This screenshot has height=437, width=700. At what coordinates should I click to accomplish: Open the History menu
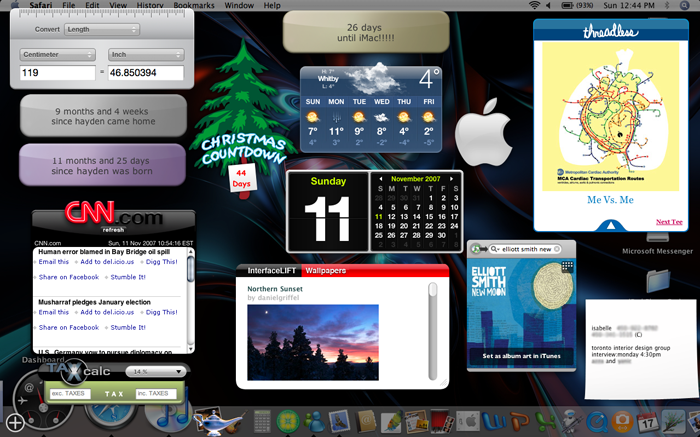coord(150,5)
